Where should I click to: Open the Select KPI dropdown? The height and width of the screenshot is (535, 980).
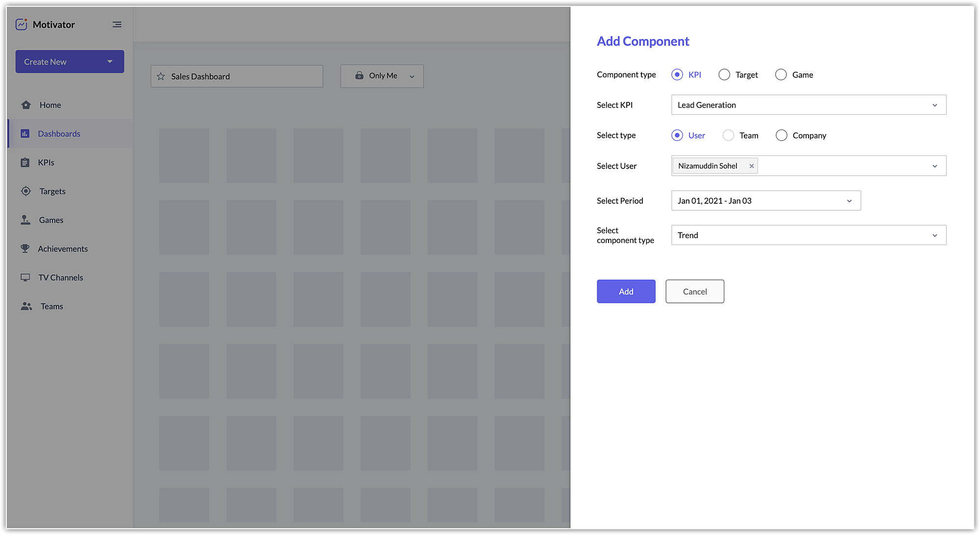[x=808, y=105]
